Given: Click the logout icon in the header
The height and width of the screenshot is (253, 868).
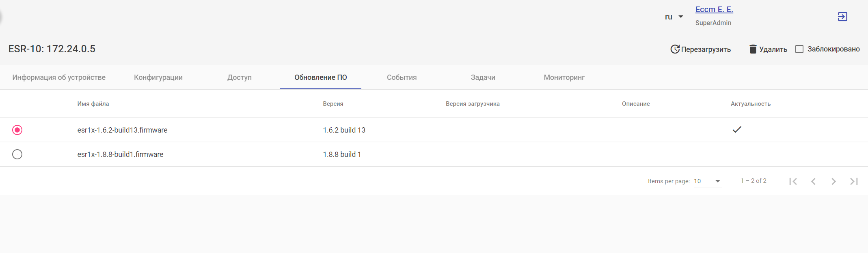Looking at the screenshot, I should [842, 17].
